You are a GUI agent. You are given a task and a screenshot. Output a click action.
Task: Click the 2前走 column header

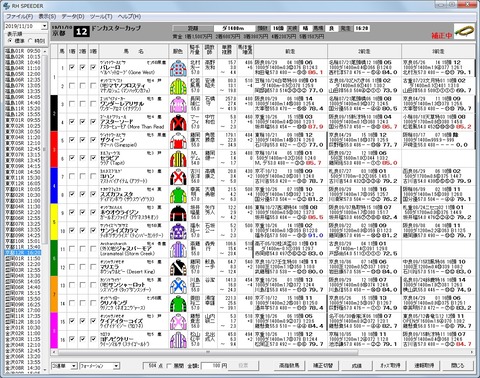[x=364, y=51]
